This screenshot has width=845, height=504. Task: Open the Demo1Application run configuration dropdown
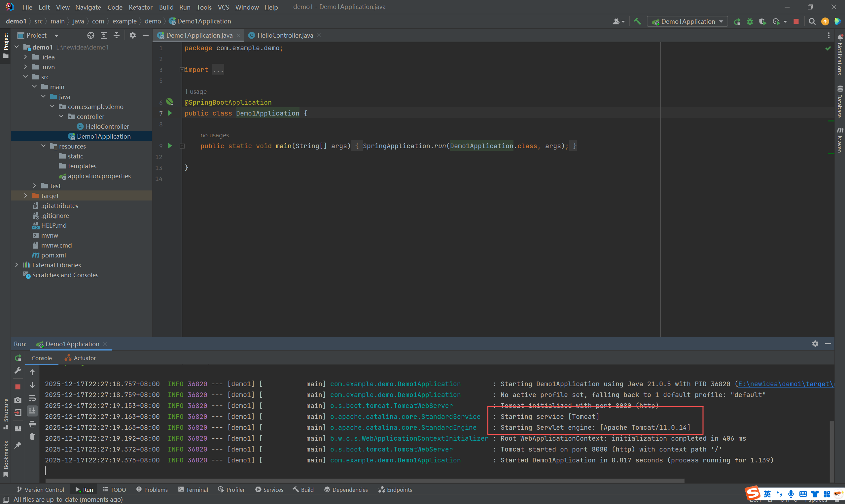(687, 21)
